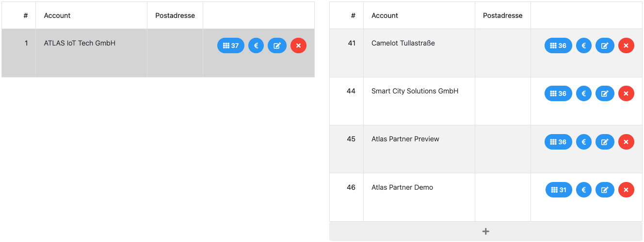Delete the ATLAS IoT Tech GmbH account
The width and height of the screenshot is (644, 242).
(298, 45)
